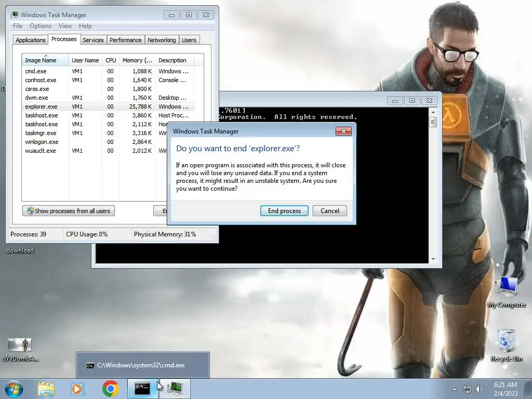Confirm End process in the dialog
The height and width of the screenshot is (399, 532).
(x=284, y=211)
